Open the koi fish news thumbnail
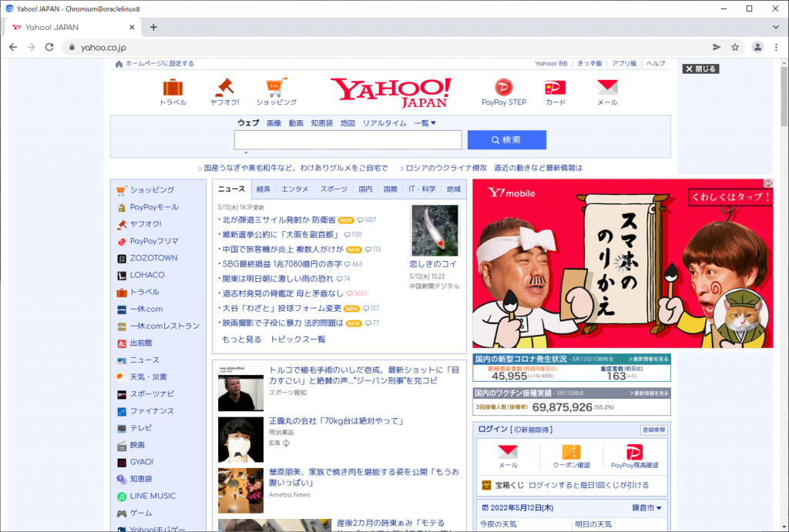 point(435,230)
